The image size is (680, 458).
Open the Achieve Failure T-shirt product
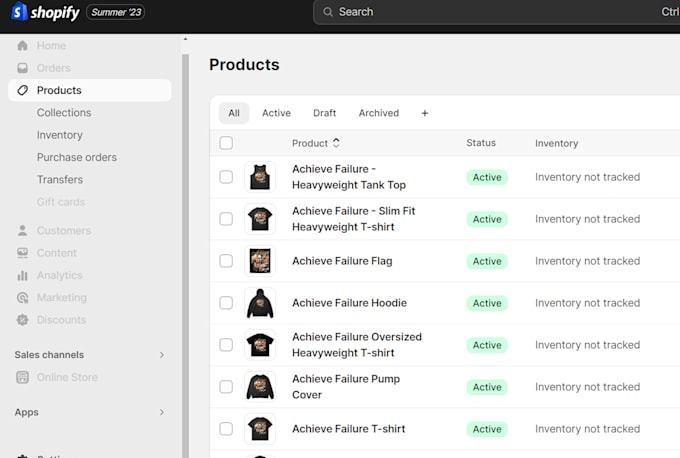pyautogui.click(x=349, y=429)
